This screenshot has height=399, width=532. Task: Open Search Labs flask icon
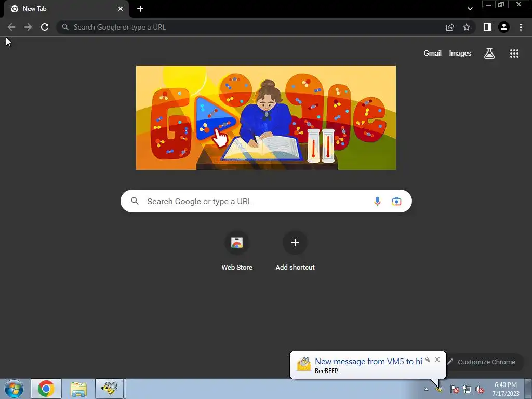[489, 54]
